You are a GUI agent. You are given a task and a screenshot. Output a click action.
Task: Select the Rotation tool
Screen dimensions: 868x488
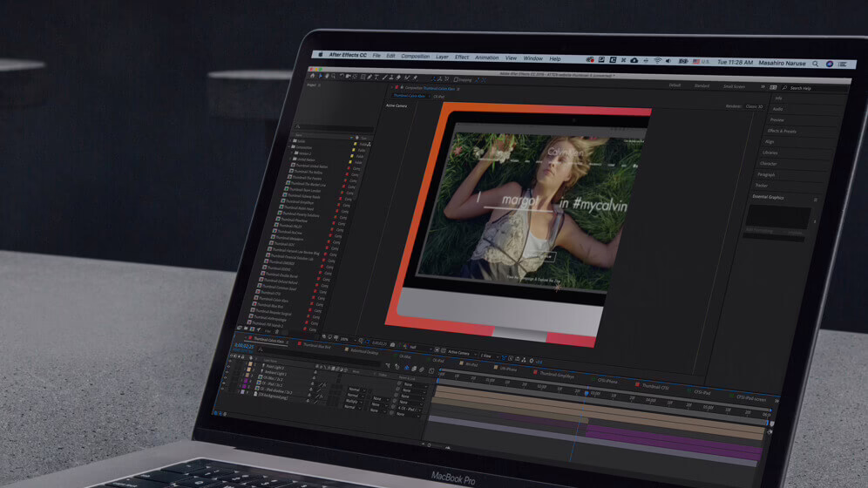click(342, 77)
